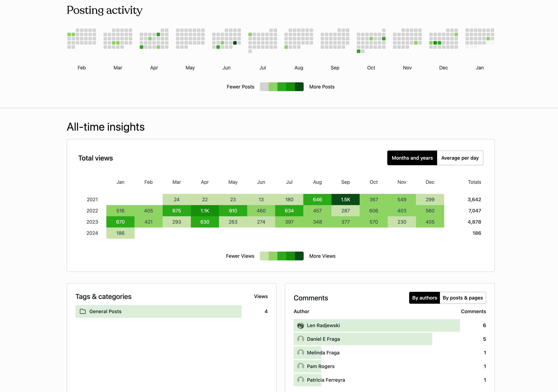Viewport: 558px width, 392px height.
Task: Click lightest swatch in Fewer Views legend
Action: pyautogui.click(x=264, y=256)
